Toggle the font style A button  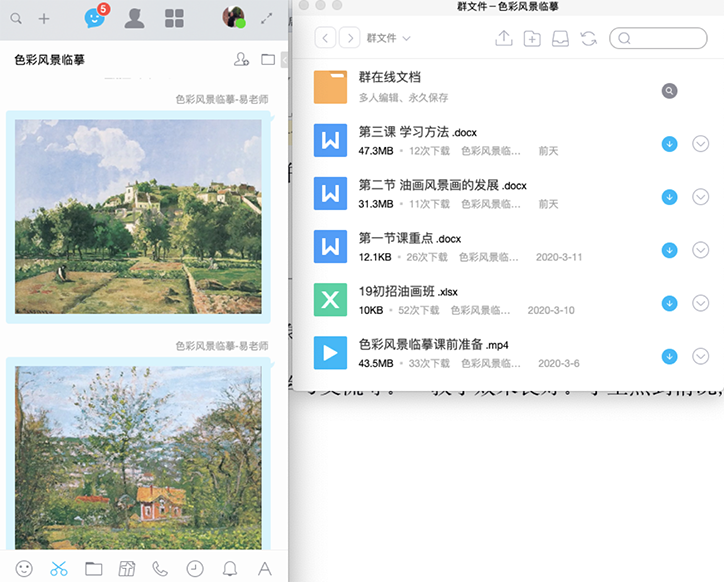click(265, 568)
